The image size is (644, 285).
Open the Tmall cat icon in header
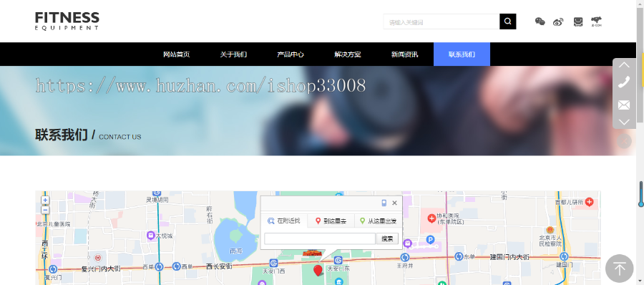pyautogui.click(x=578, y=21)
